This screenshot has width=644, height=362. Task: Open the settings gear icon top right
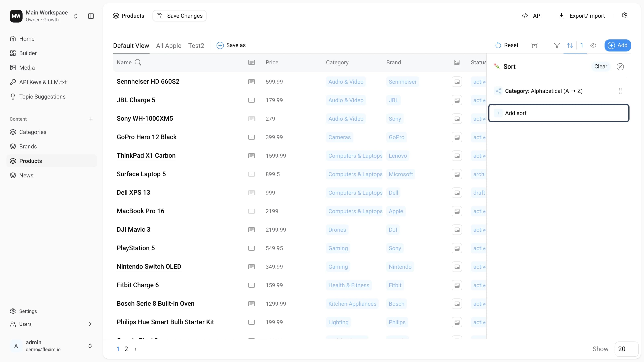pyautogui.click(x=624, y=15)
